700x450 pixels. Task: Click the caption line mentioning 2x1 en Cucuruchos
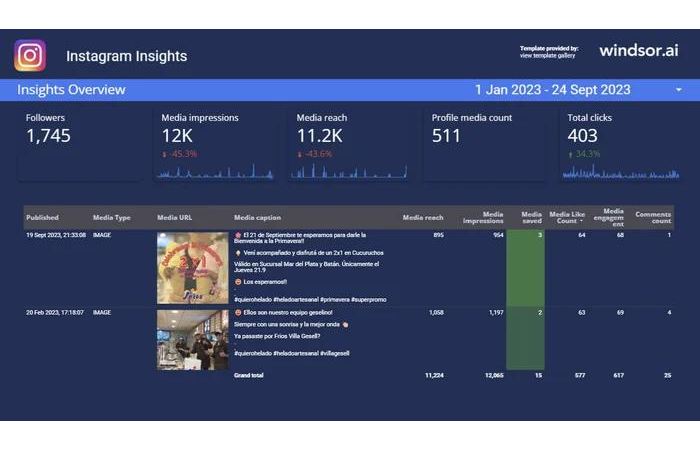coord(309,253)
